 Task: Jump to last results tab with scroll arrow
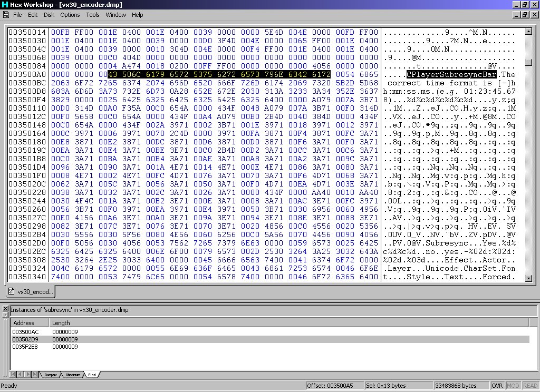pyautogui.click(x=35, y=375)
